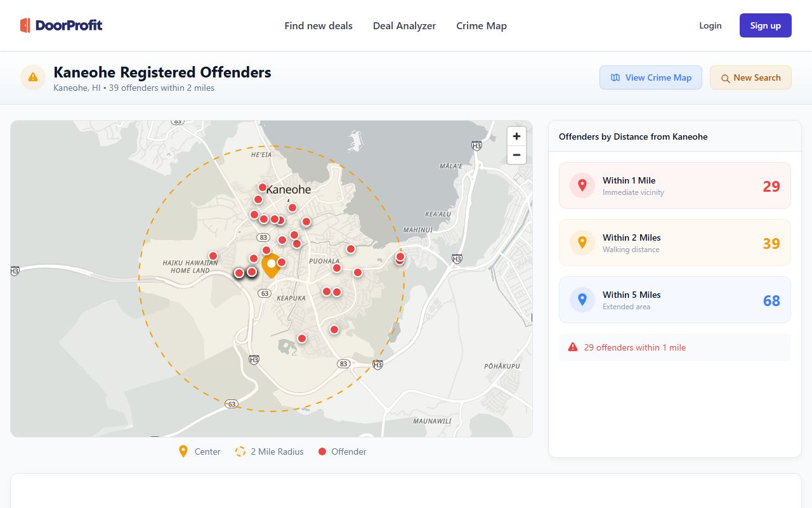Screen dimensions: 812x508
Task: Click 'Offenders by Distance from Kaneohe' heading
Action: (633, 137)
